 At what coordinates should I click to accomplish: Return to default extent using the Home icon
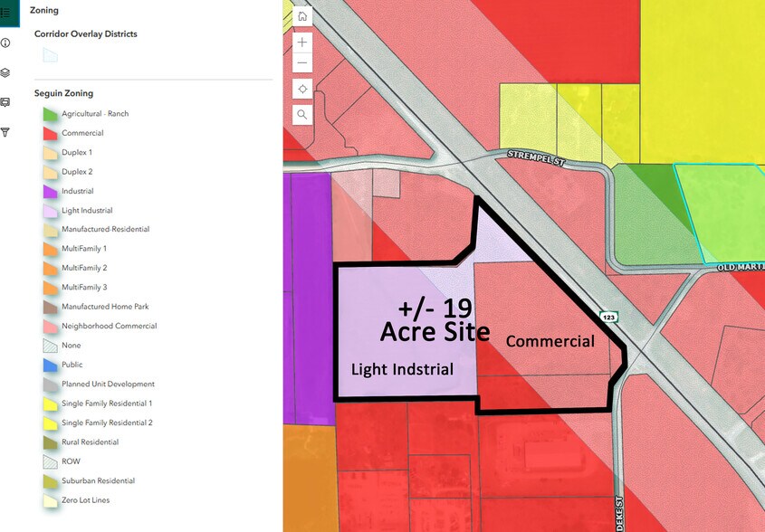301,15
